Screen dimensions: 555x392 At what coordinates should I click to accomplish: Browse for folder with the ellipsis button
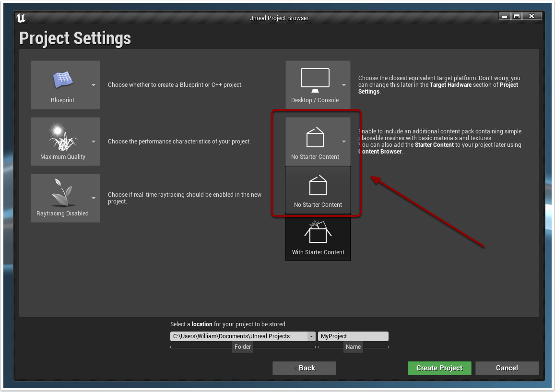tap(311, 336)
